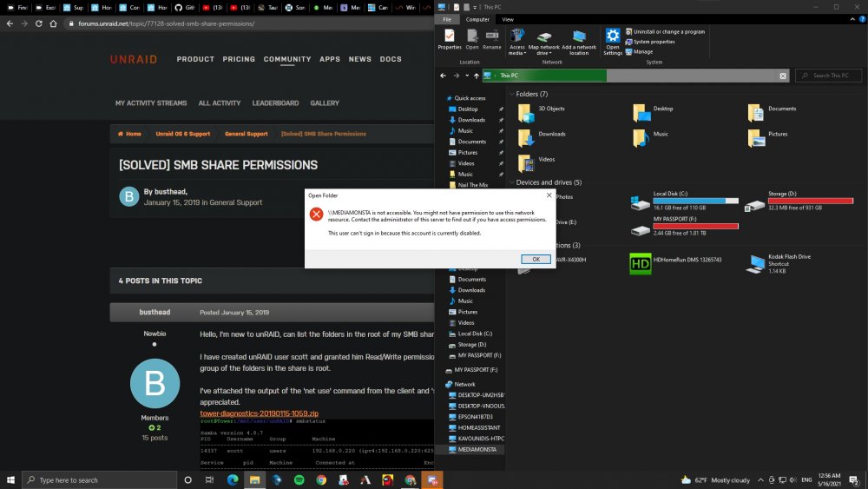Stop loading using address bar X
Image resolution: width=868 pixels, height=489 pixels.
(x=783, y=76)
